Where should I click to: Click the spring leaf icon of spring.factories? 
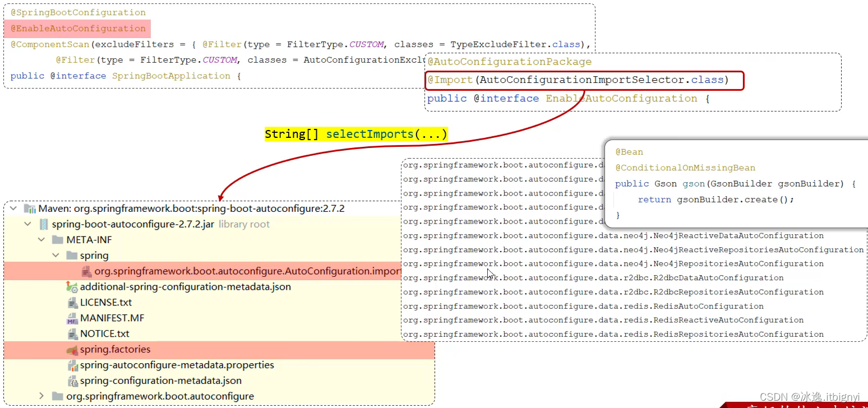click(72, 350)
